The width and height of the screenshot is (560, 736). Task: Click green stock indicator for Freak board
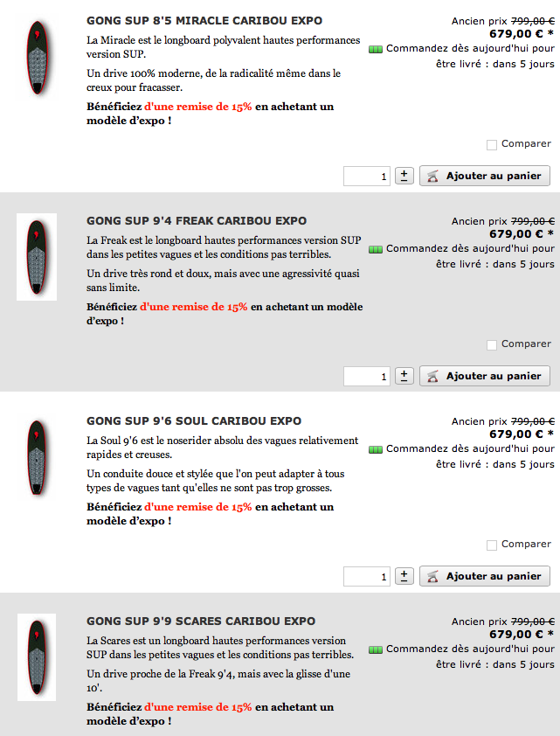click(x=376, y=249)
